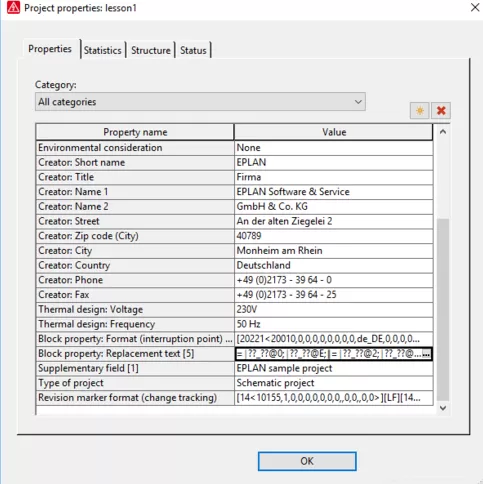Select the Thermal design: Voltage property

tap(135, 309)
